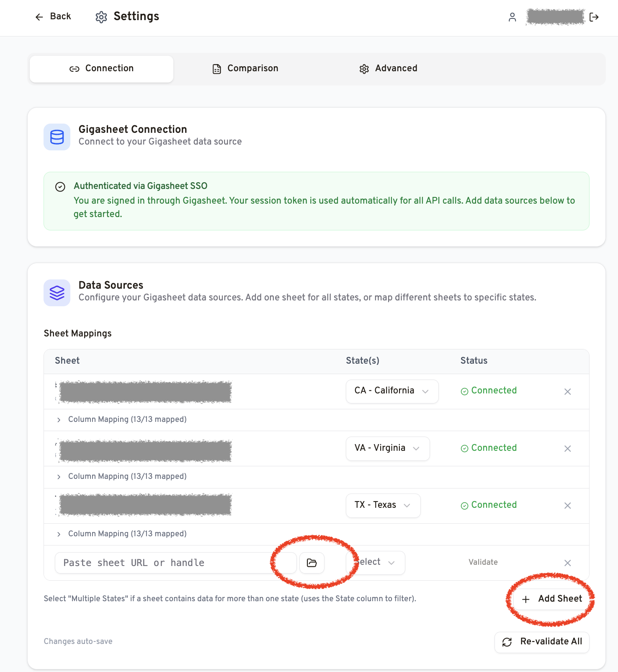
Task: Open the CA - California state dropdown
Action: coord(392,391)
